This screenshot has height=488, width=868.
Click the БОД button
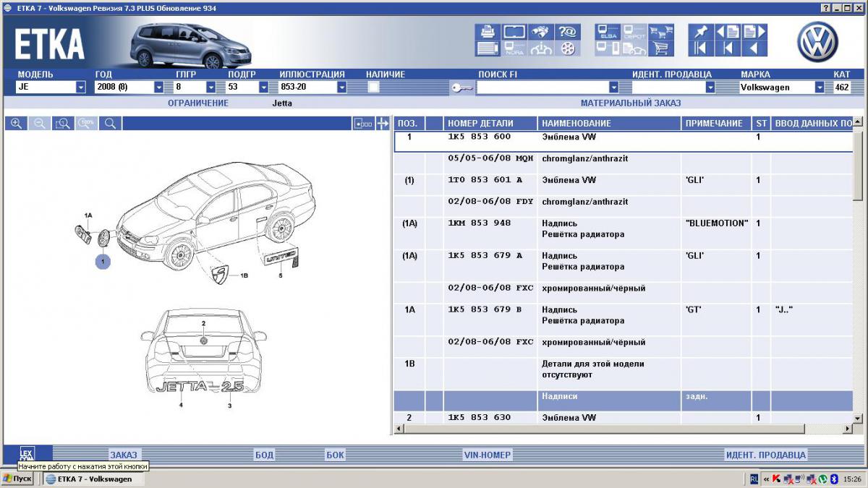point(264,455)
